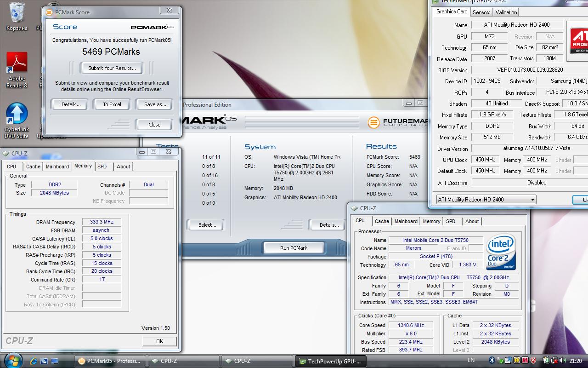Open Details in the PCMark Score dialog
588x368 pixels.
coord(71,104)
